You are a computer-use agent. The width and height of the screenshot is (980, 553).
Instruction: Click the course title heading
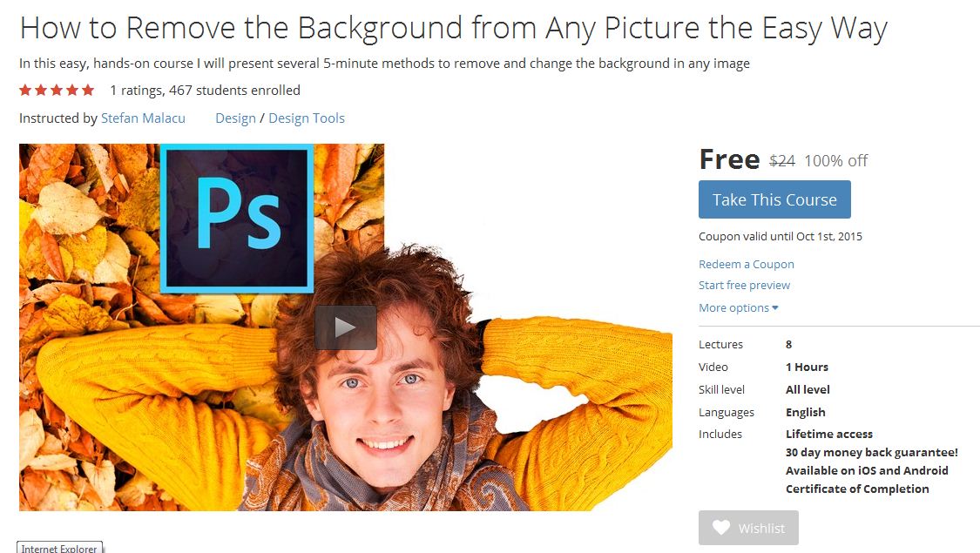(453, 28)
